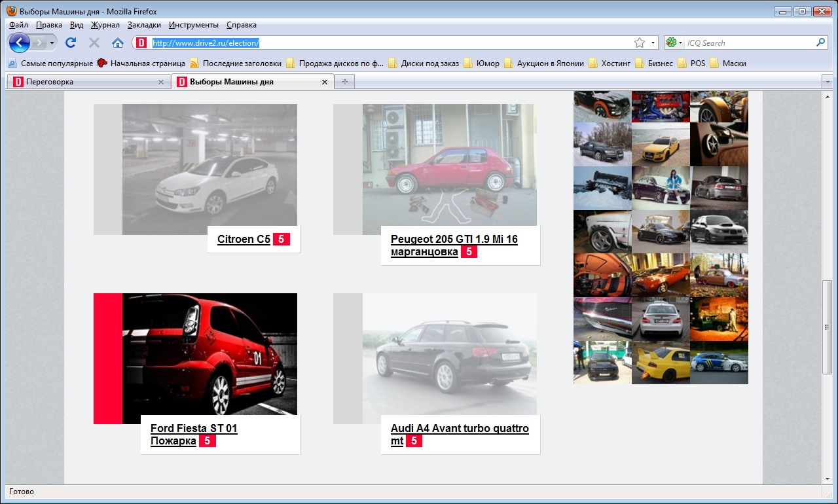
Task: Open the blue rally Subaru thumbnail
Action: coord(719,363)
